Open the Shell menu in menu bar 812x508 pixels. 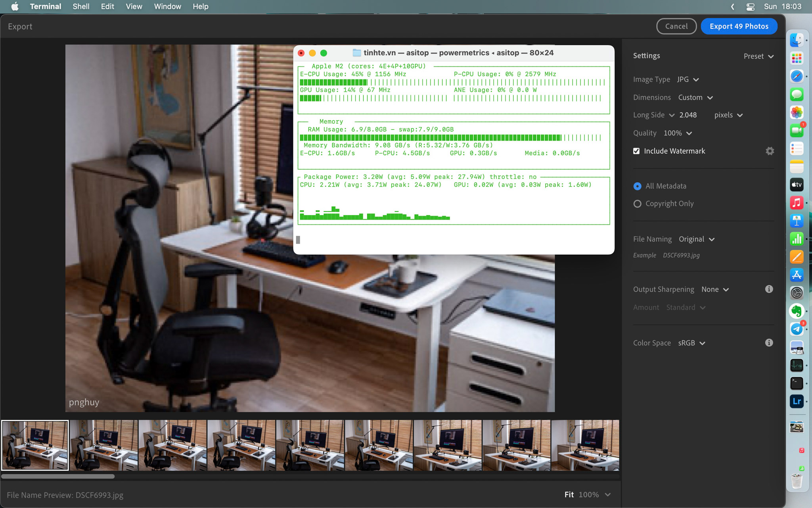80,6
